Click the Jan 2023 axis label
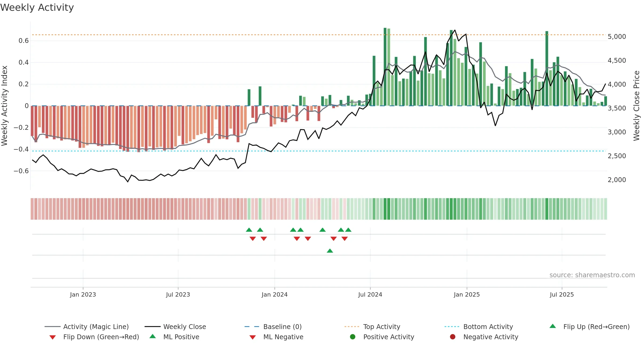 click(83, 294)
